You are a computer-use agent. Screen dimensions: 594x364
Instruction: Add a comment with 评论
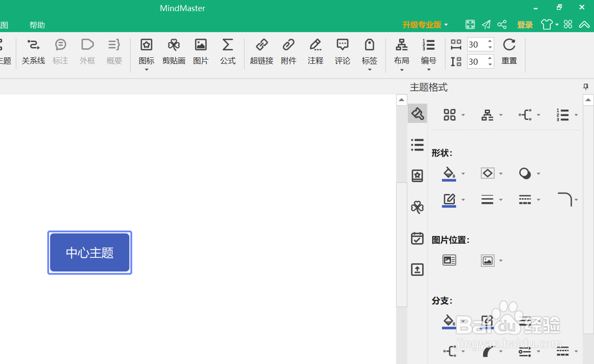tap(342, 52)
